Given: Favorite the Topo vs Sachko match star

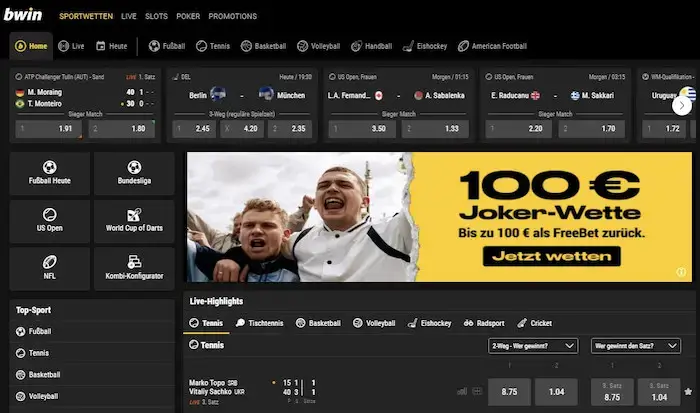Looking at the screenshot, I should 688,392.
